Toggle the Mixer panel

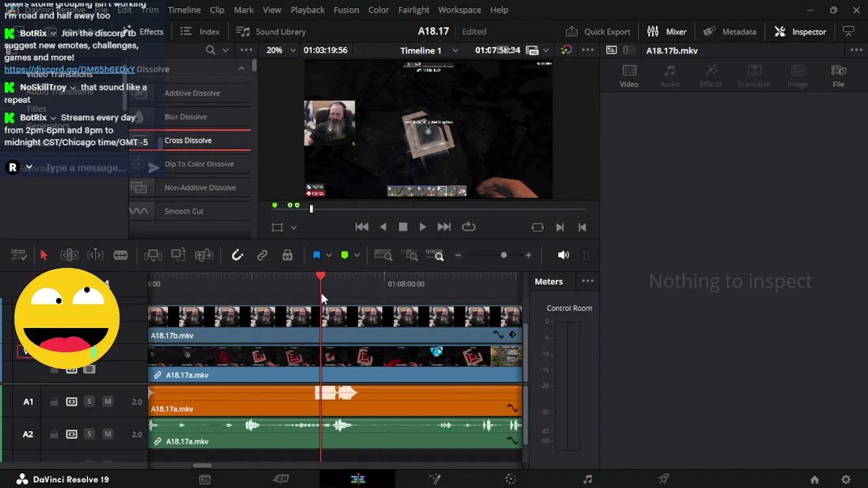(667, 31)
